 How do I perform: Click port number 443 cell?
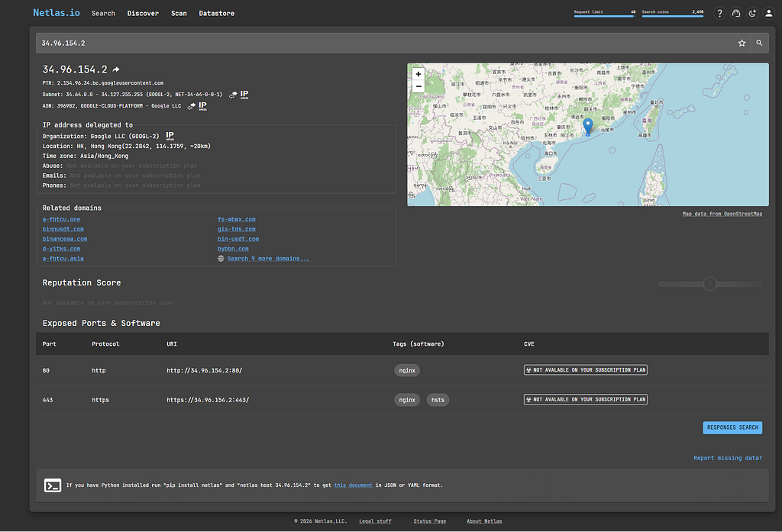tap(48, 400)
